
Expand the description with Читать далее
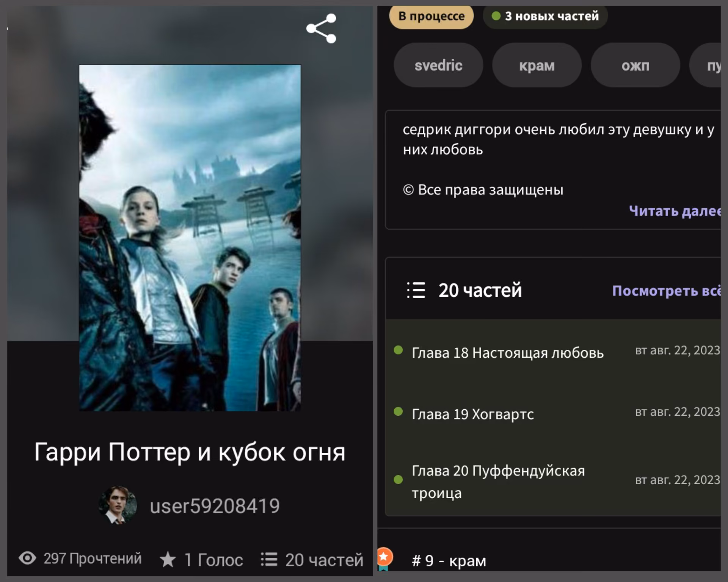pos(675,211)
